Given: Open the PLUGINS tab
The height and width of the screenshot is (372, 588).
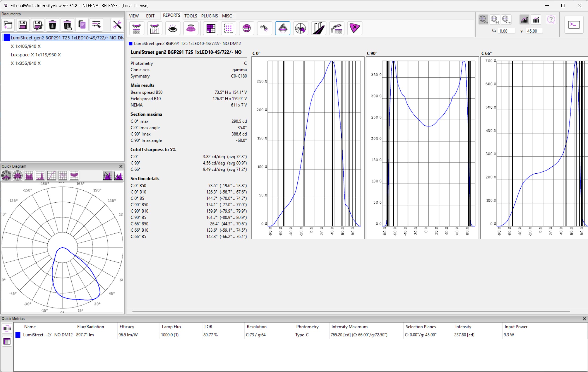Looking at the screenshot, I should (x=210, y=16).
